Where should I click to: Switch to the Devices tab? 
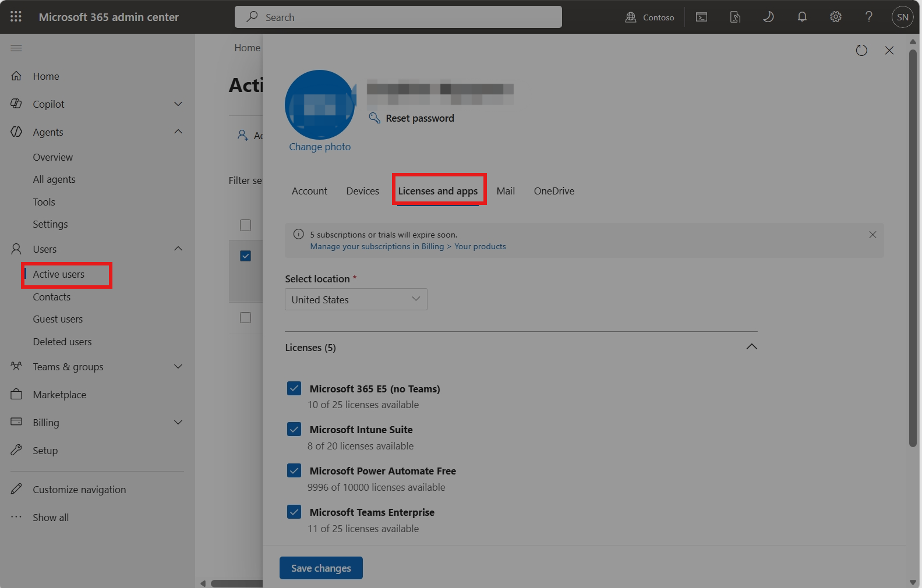[x=362, y=191]
